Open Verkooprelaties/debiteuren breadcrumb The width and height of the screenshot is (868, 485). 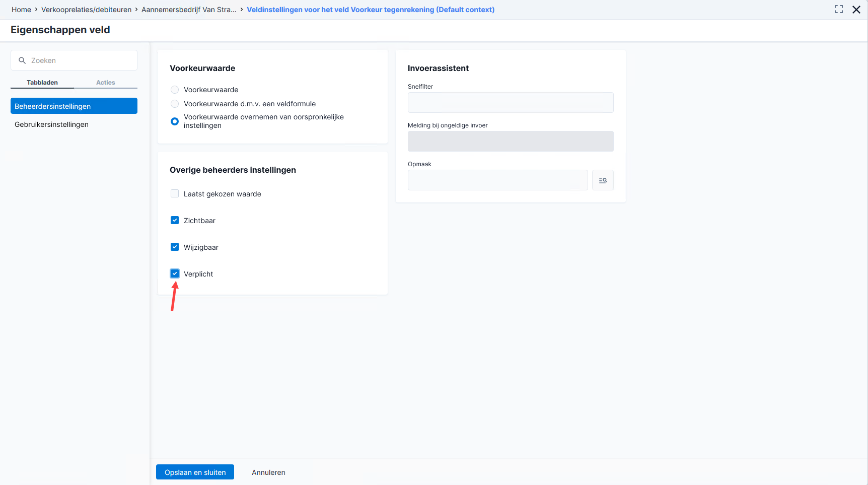coord(86,10)
